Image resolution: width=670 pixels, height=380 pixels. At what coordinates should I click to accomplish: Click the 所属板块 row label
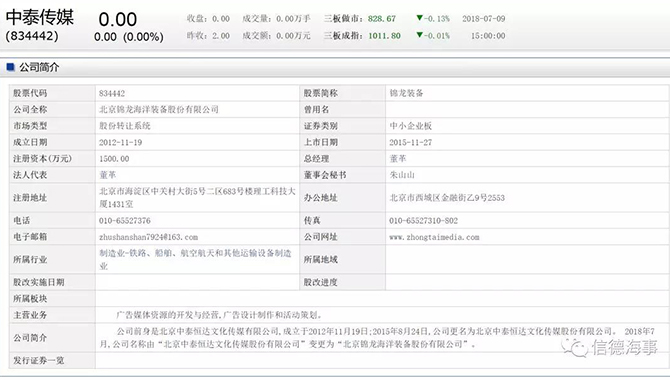(x=30, y=298)
